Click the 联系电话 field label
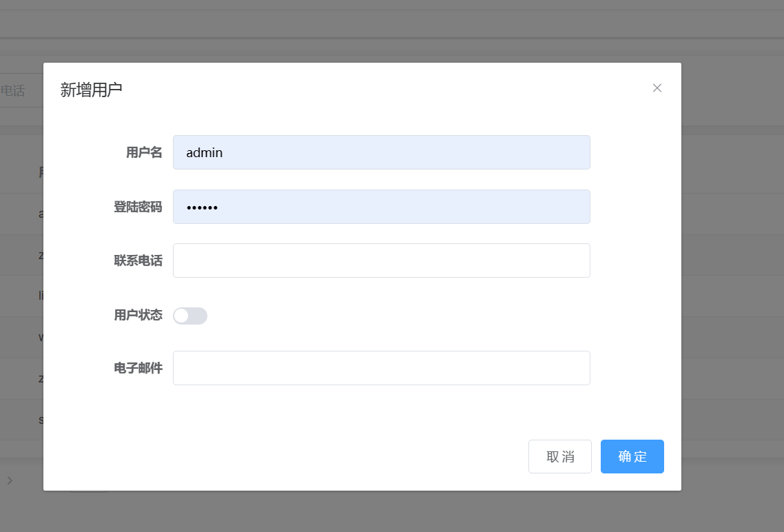Screen dimensions: 784x532 tap(138, 260)
